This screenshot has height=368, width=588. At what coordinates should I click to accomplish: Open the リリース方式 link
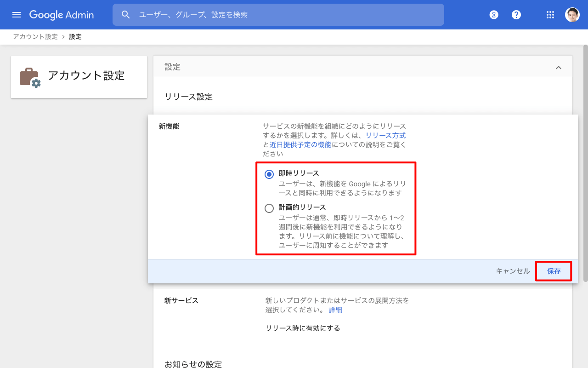coord(385,135)
